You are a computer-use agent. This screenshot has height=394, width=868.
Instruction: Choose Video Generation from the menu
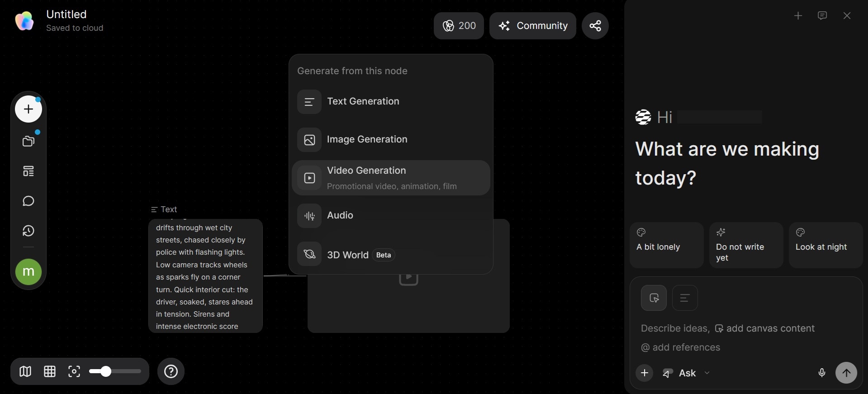391,178
